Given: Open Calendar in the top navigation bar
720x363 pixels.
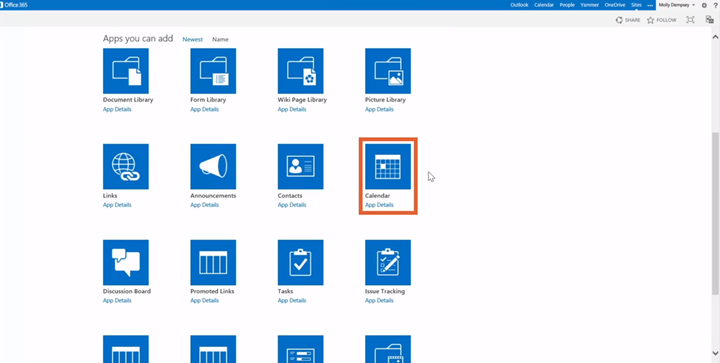Looking at the screenshot, I should pyautogui.click(x=544, y=5).
